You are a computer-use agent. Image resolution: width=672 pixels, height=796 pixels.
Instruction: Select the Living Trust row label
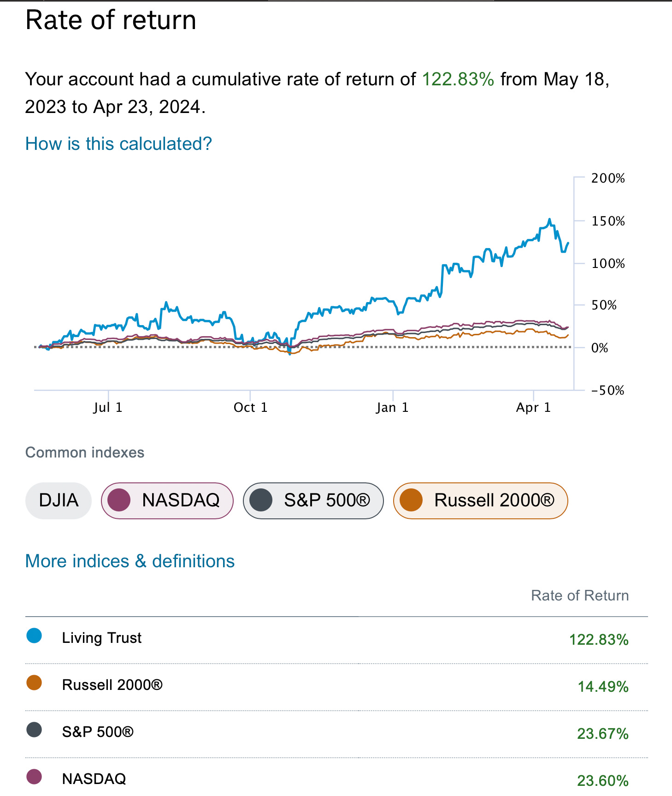pos(102,638)
